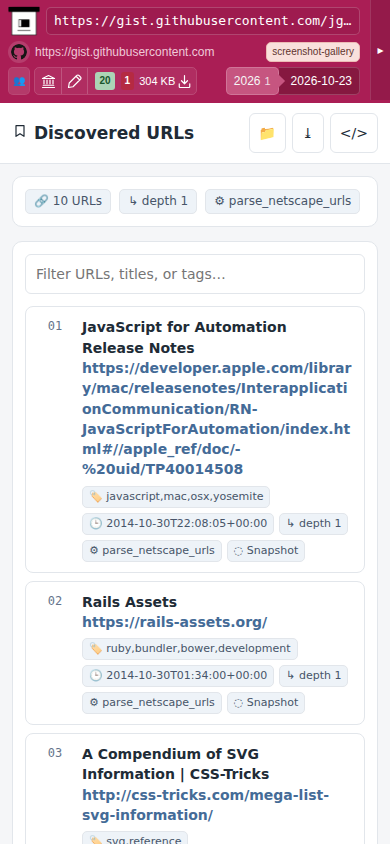Click the parse_netscape_urls summary chip

click(x=282, y=201)
